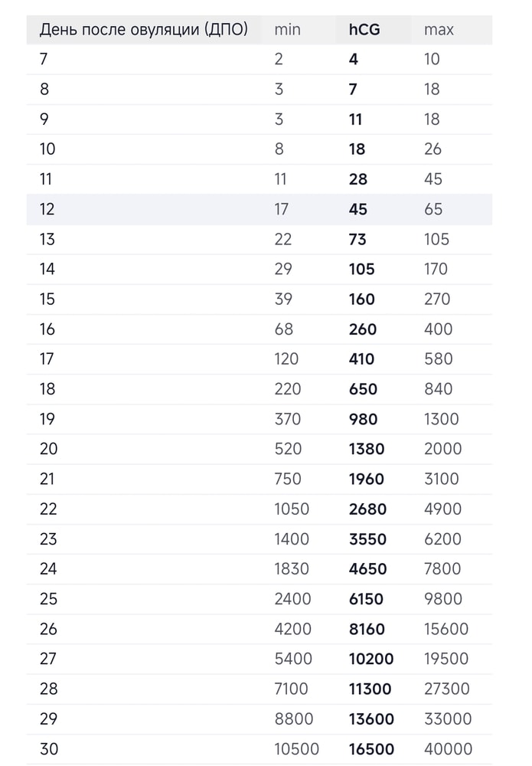Click the min value 1830
Viewport: 532px width, 766px height.
292,569
